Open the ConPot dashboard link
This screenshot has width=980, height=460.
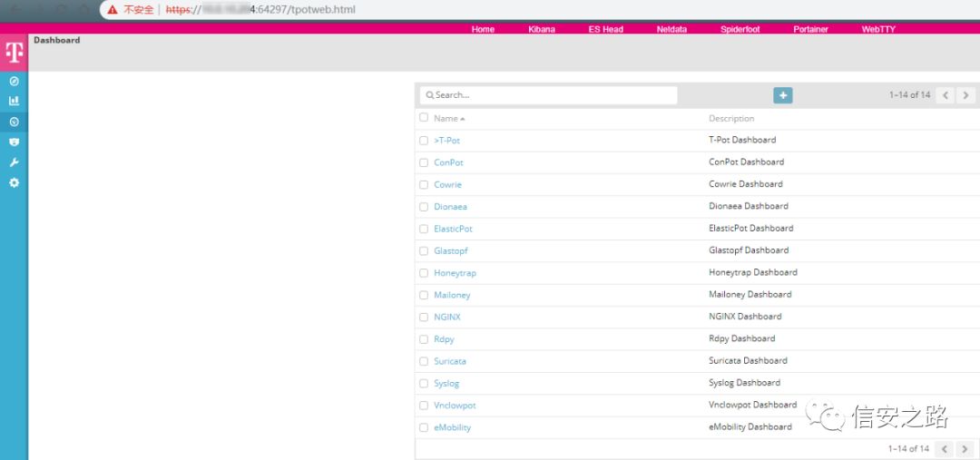[449, 162]
